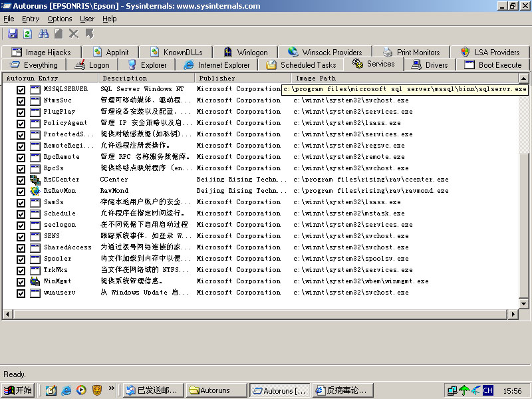Open the Help menu

click(110, 19)
